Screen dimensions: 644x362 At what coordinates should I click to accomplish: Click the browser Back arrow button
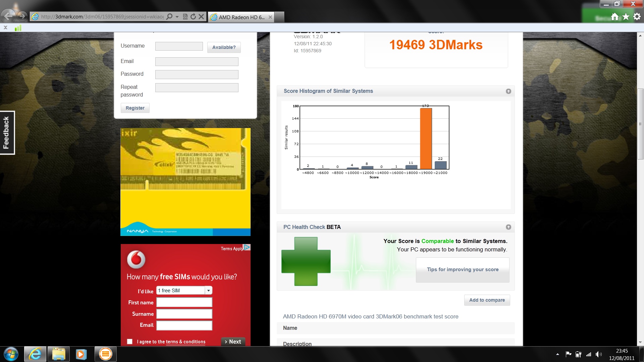click(x=8, y=16)
